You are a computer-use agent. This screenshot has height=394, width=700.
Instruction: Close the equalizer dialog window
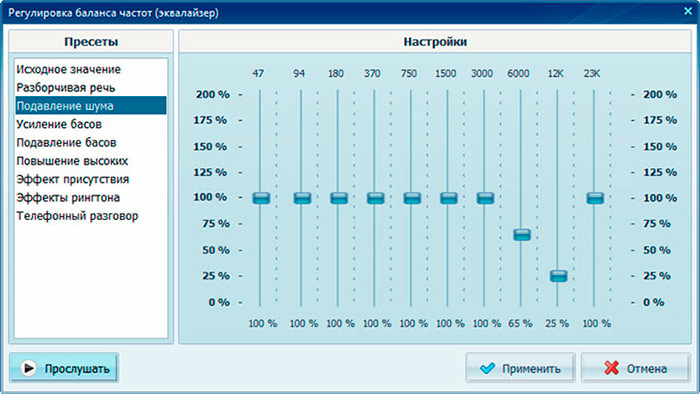coord(688,11)
